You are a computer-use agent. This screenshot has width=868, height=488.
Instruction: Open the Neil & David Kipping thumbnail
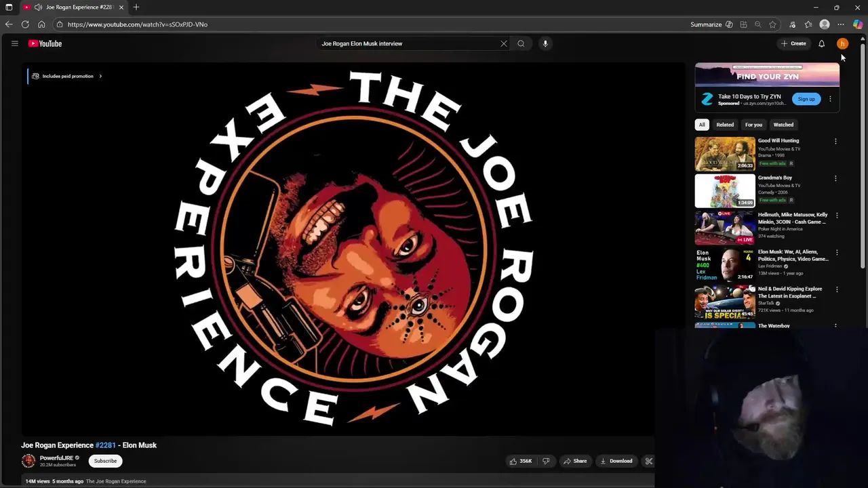[725, 302]
